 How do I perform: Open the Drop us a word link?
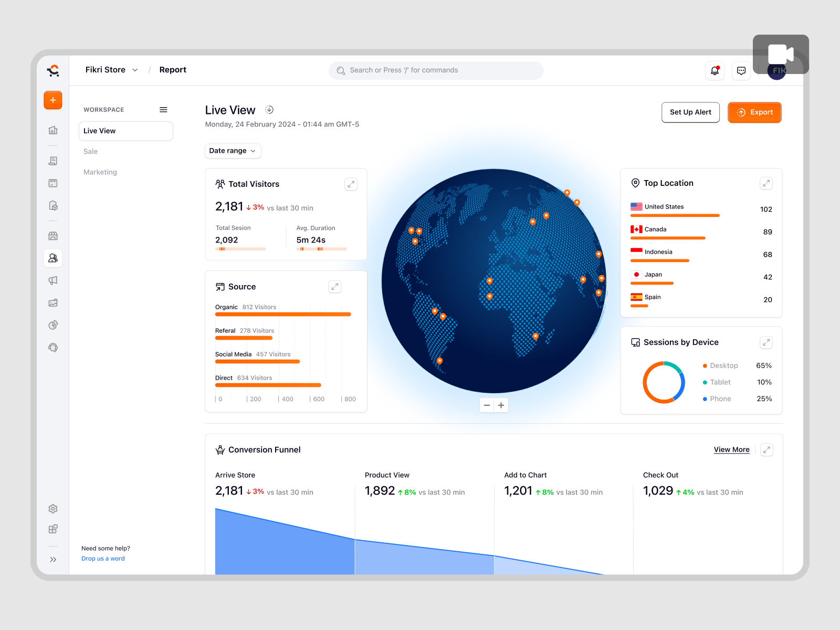(103, 558)
